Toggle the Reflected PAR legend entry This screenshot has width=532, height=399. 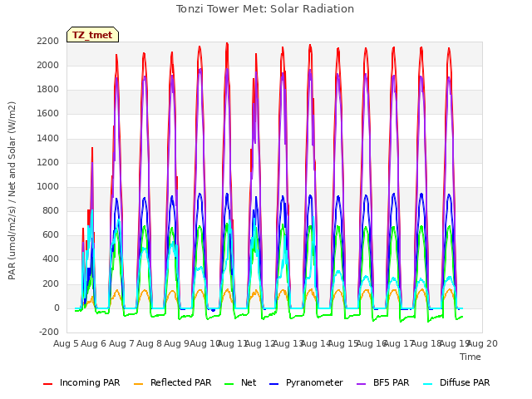(172, 382)
